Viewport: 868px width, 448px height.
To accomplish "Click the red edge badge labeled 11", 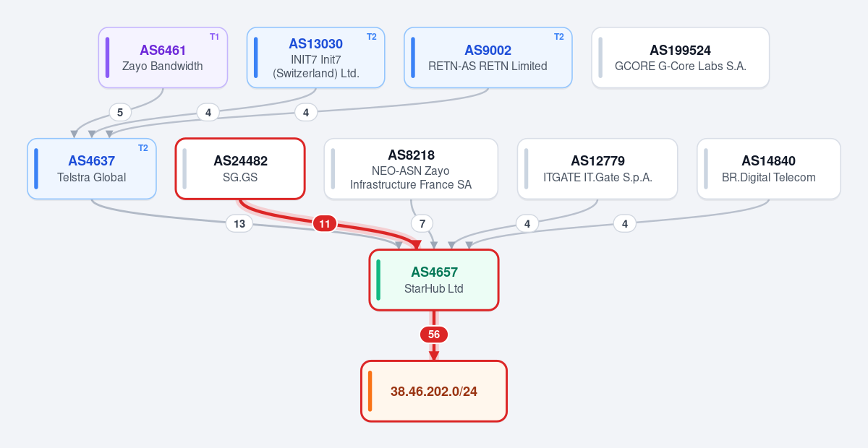I will point(325,224).
